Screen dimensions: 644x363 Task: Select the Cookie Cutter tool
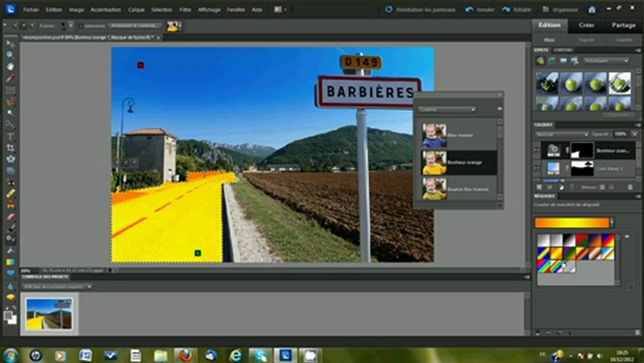(x=10, y=159)
